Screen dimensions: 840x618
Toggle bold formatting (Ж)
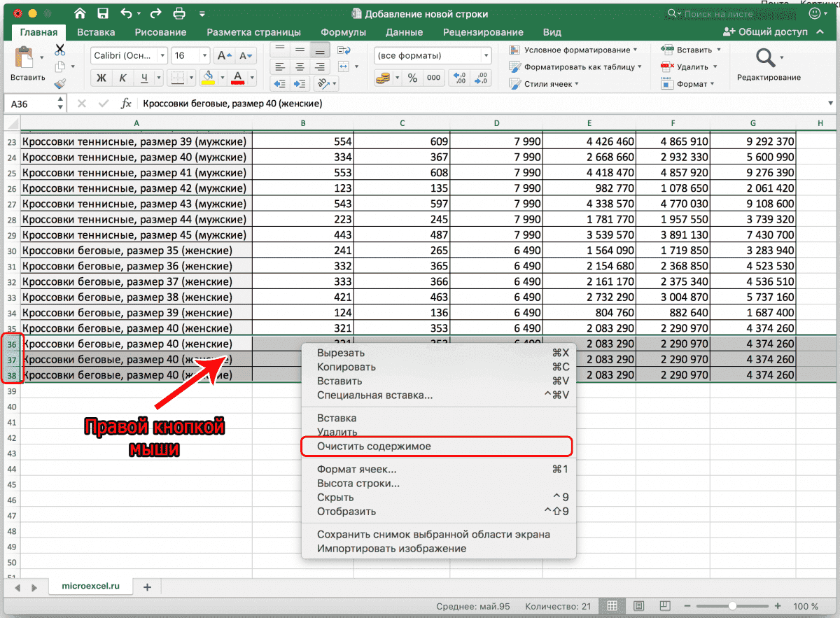pos(101,78)
